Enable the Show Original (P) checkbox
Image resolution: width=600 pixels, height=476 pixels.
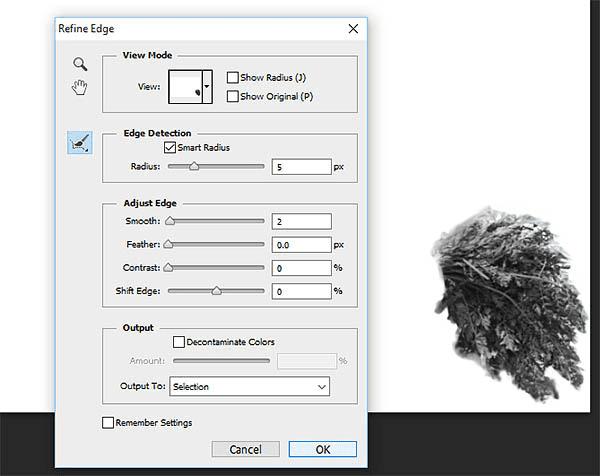(x=232, y=96)
